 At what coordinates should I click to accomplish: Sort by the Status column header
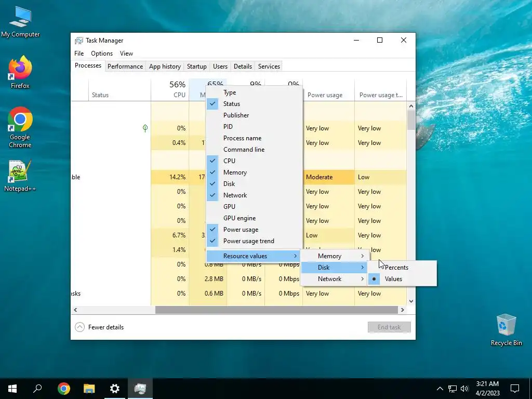(x=120, y=90)
